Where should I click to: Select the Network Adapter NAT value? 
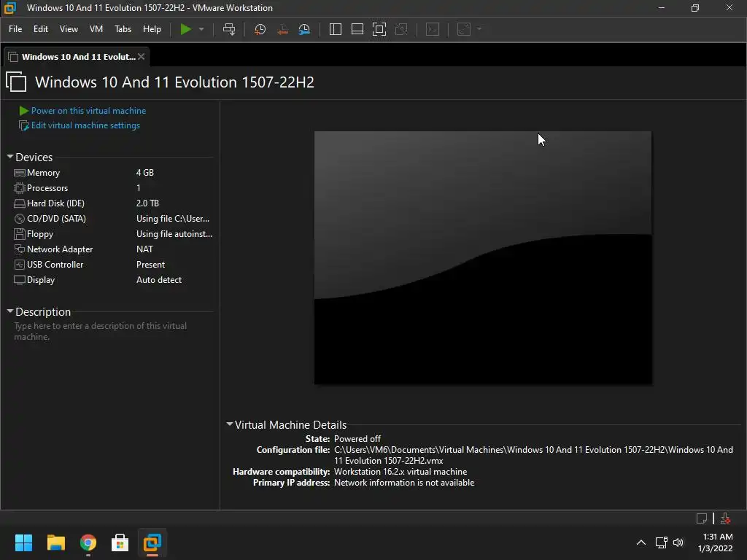pos(144,249)
